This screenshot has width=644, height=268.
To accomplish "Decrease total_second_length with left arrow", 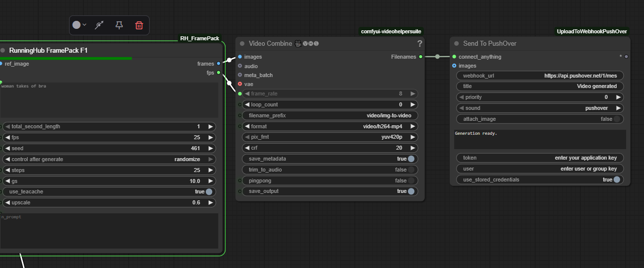I will (x=7, y=126).
